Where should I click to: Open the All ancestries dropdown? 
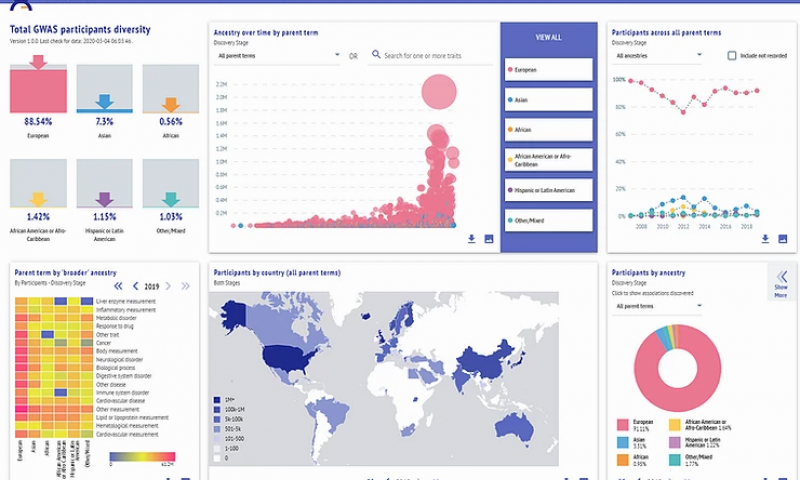658,56
